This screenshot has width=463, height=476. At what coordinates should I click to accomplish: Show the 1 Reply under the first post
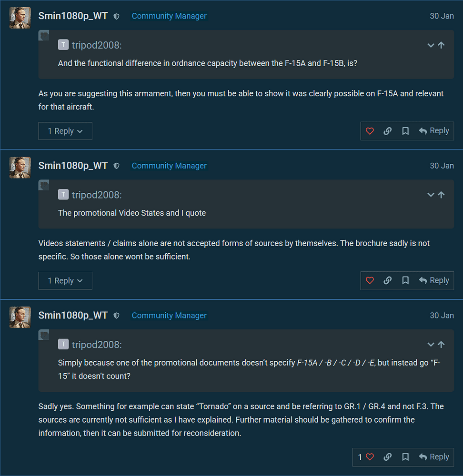(x=65, y=131)
